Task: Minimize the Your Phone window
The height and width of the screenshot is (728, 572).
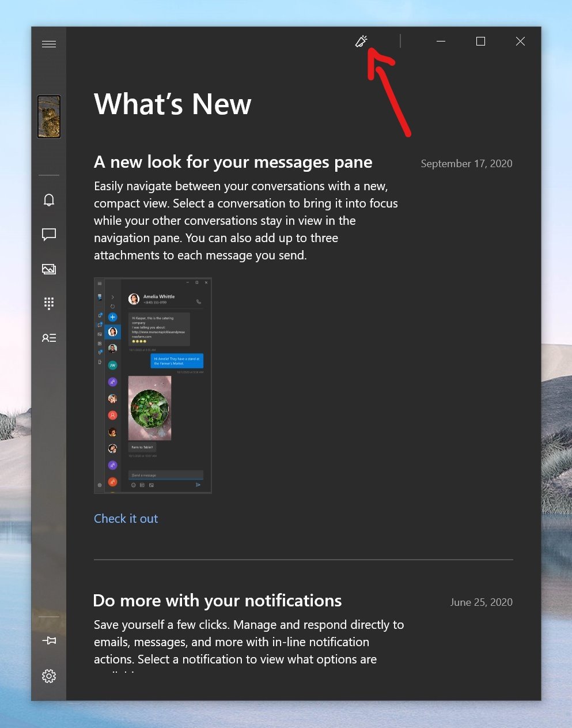Action: tap(441, 42)
